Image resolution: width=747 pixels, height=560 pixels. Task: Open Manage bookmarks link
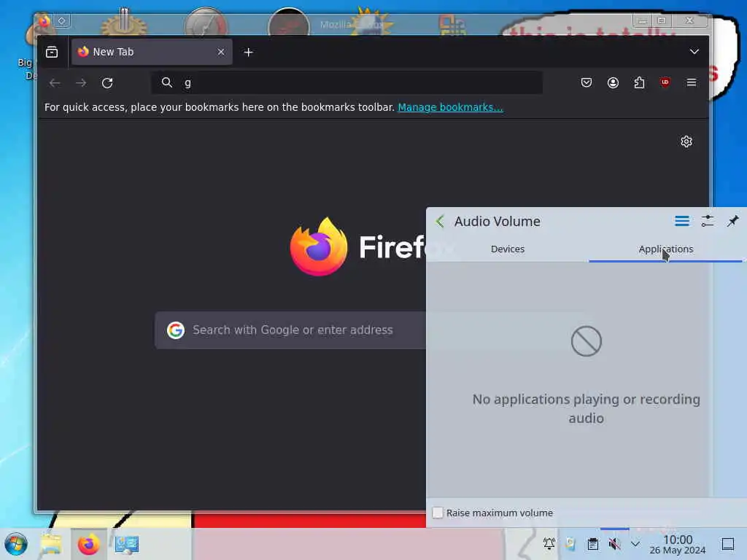pyautogui.click(x=450, y=107)
